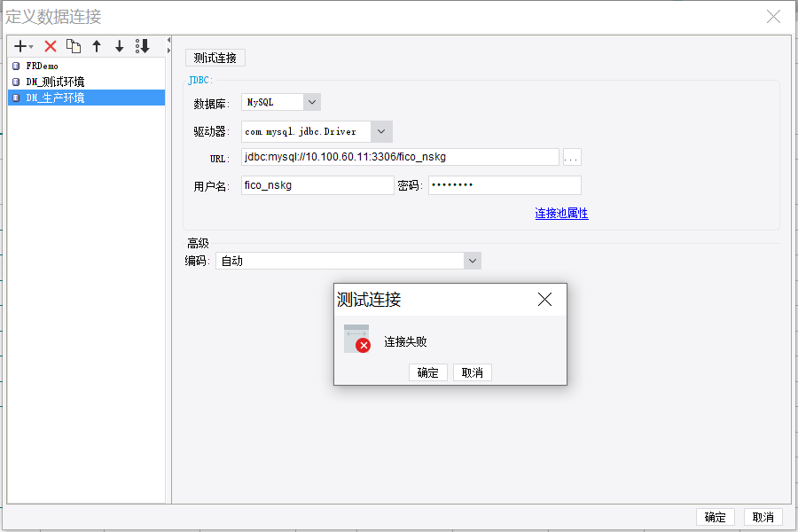Image resolution: width=798 pixels, height=532 pixels.
Task: Click the 密码 password field
Action: click(x=505, y=185)
